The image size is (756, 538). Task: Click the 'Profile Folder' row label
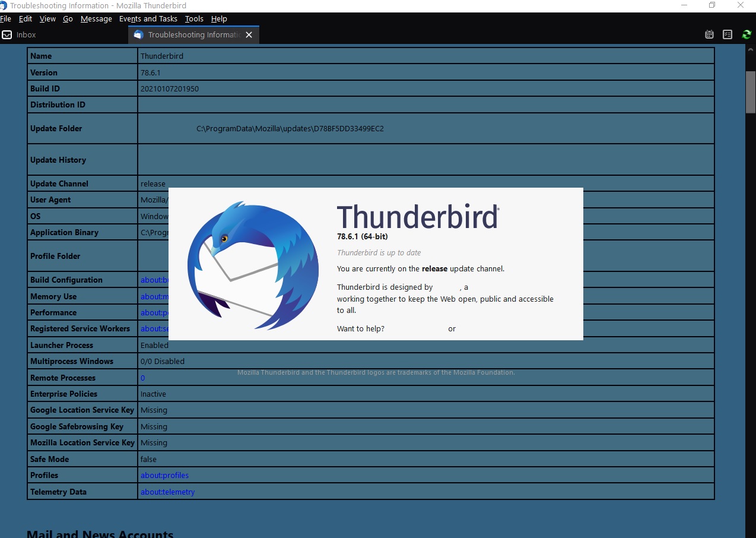click(x=55, y=257)
